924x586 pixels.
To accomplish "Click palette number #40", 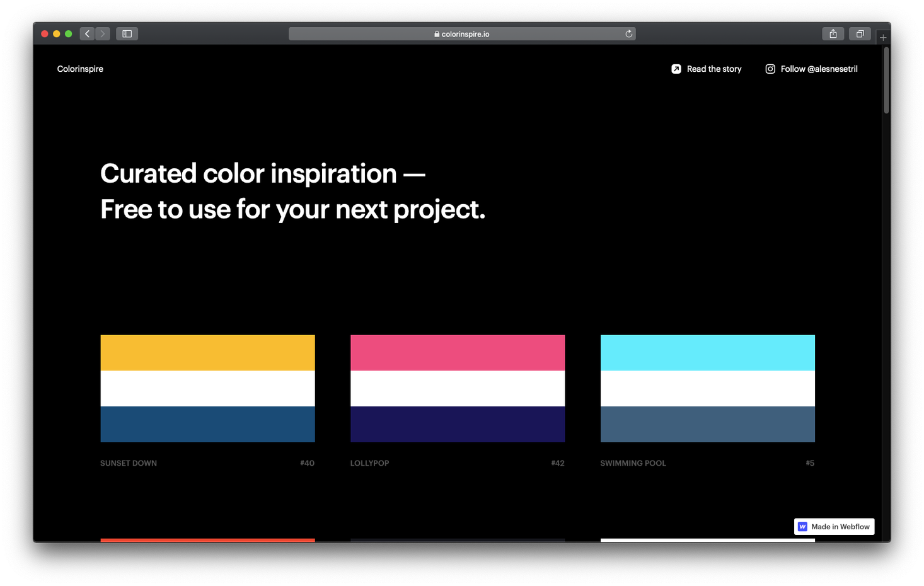I will point(307,463).
